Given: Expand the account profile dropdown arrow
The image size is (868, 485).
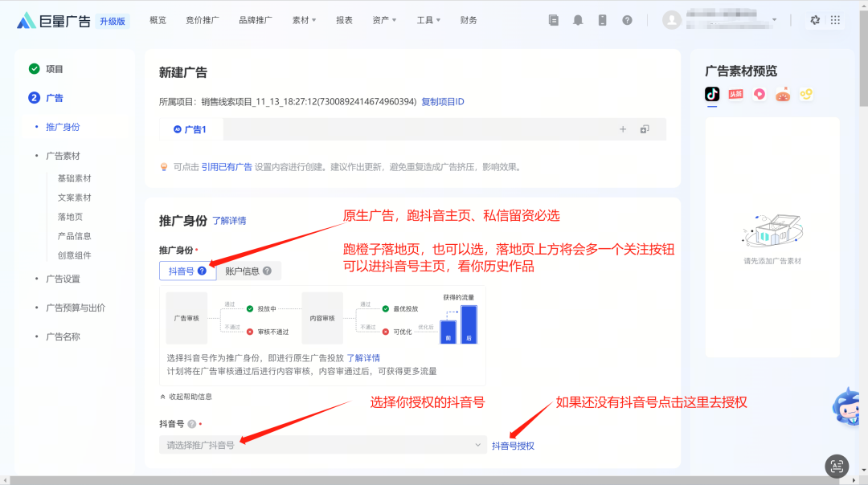Looking at the screenshot, I should 774,20.
